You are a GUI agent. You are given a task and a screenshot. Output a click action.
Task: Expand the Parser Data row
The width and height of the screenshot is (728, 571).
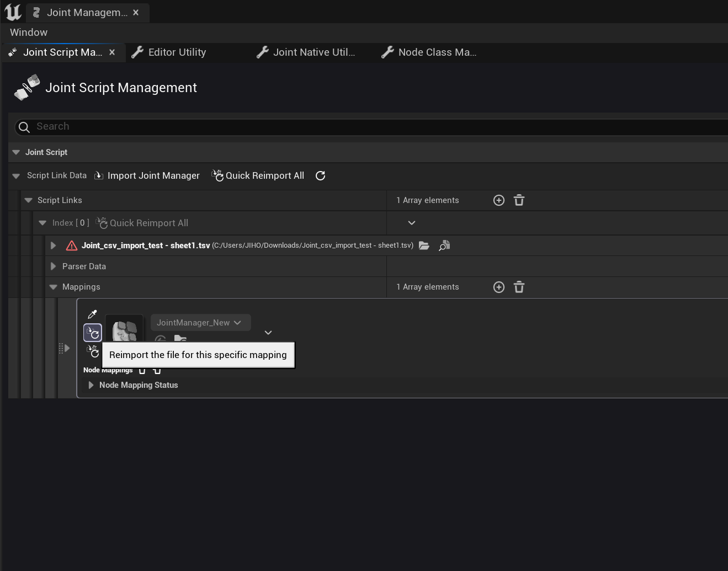coord(54,266)
